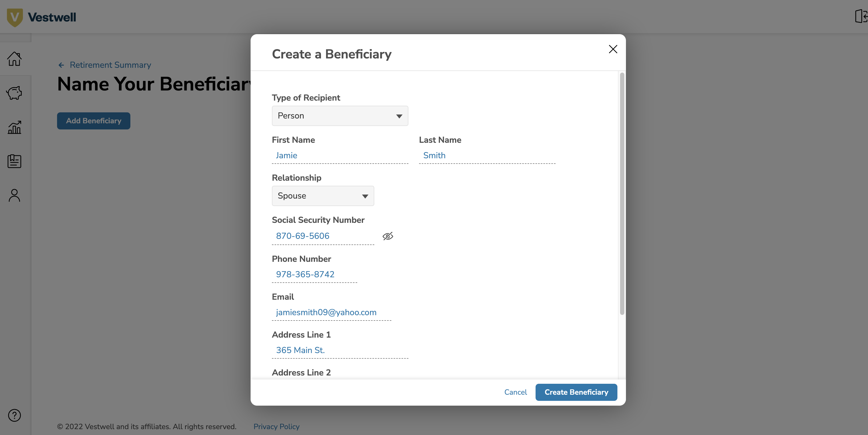The image size is (868, 435).
Task: Open the statements document section
Action: tap(14, 161)
